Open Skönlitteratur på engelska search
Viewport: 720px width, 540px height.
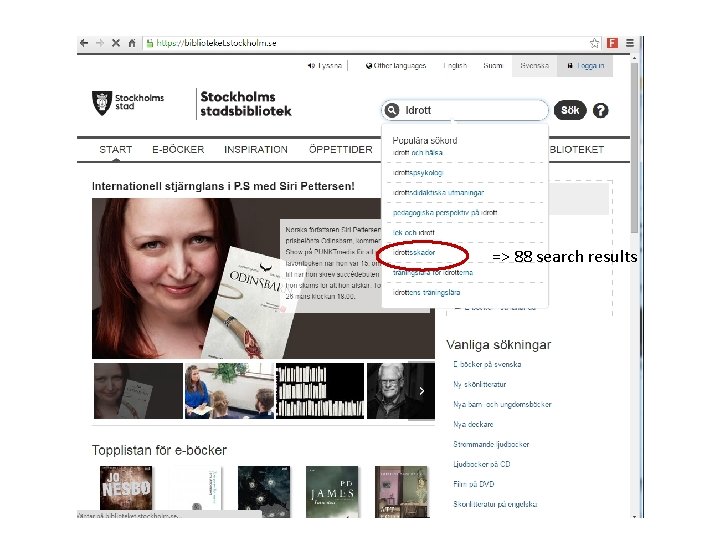[495, 504]
